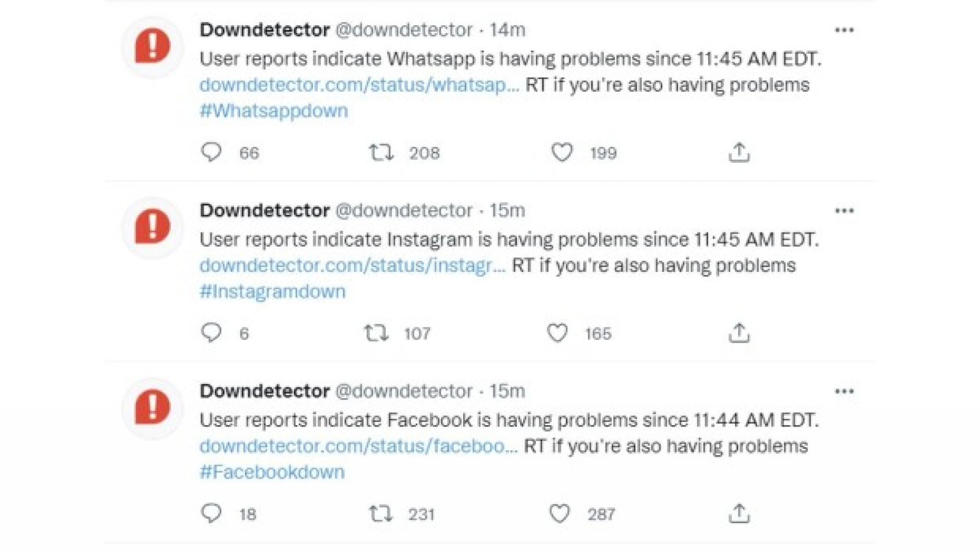
Task: Open the #Instagramdown hashtag
Action: point(272,292)
